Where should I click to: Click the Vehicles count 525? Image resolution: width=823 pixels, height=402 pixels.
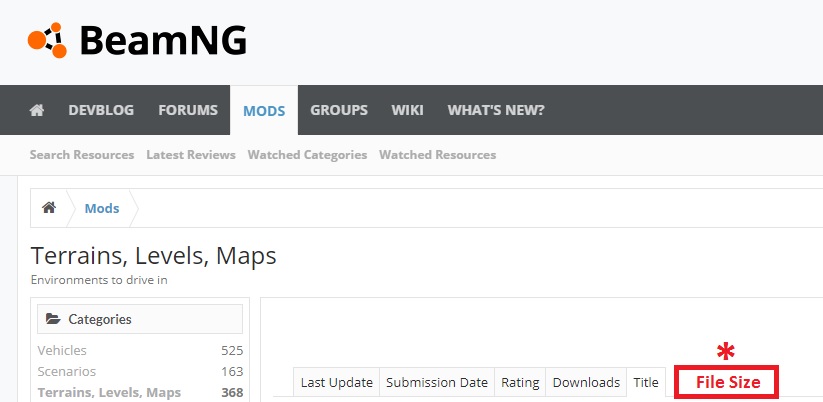point(232,350)
